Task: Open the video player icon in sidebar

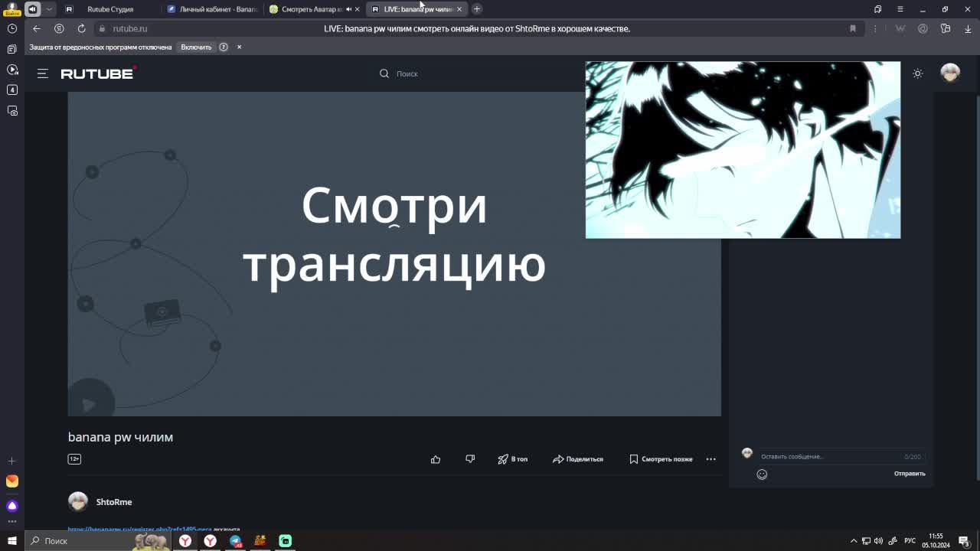Action: point(12,70)
